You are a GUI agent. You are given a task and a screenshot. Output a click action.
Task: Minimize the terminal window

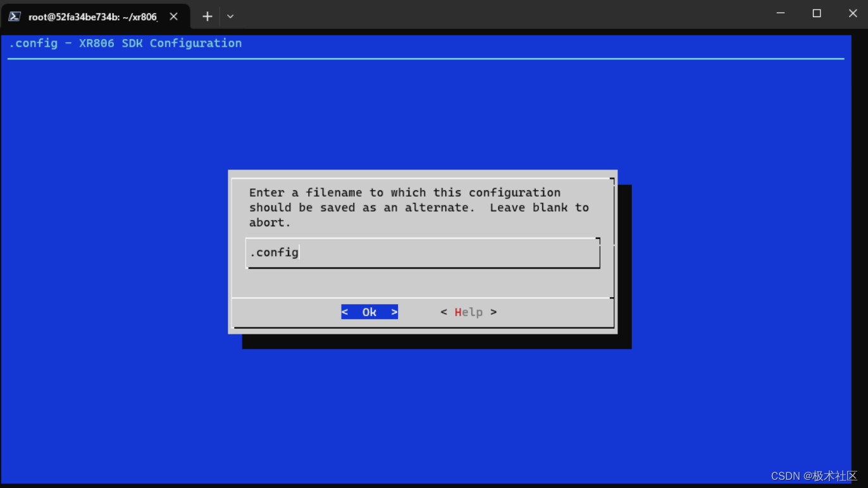tap(781, 13)
